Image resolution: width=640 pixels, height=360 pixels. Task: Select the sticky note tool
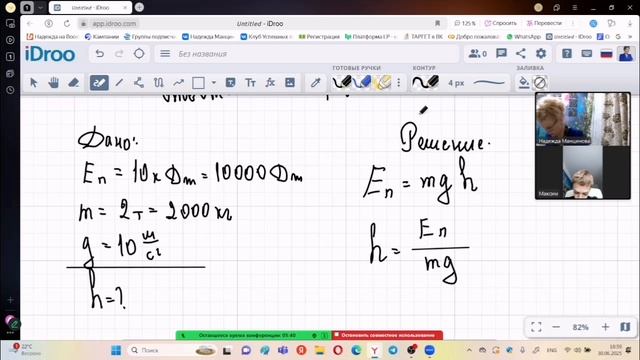pos(230,83)
